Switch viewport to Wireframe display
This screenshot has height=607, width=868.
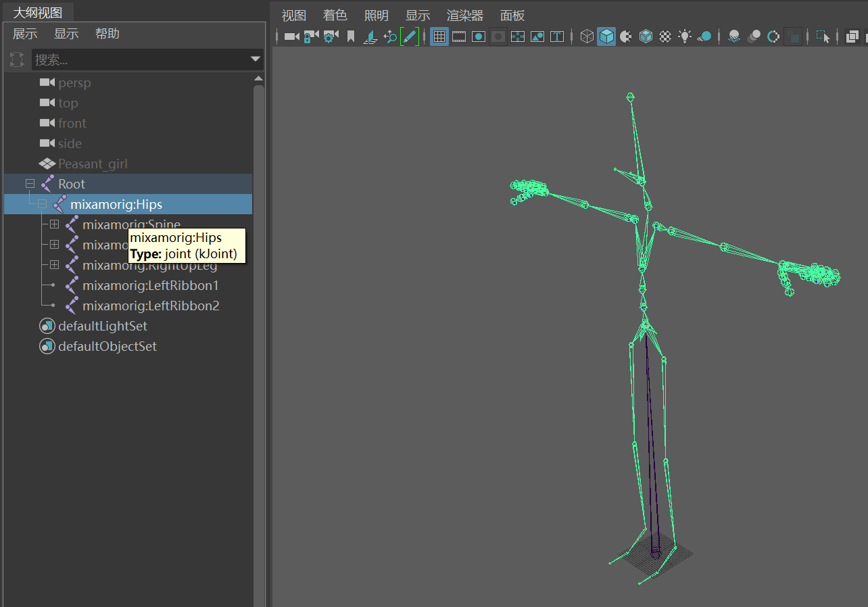[x=587, y=37]
